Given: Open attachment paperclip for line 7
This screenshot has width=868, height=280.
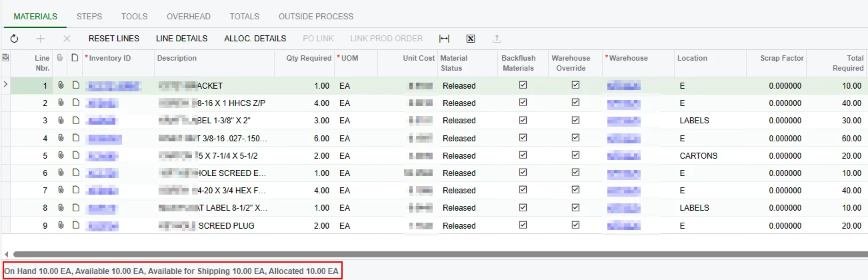Looking at the screenshot, I should [x=61, y=190].
